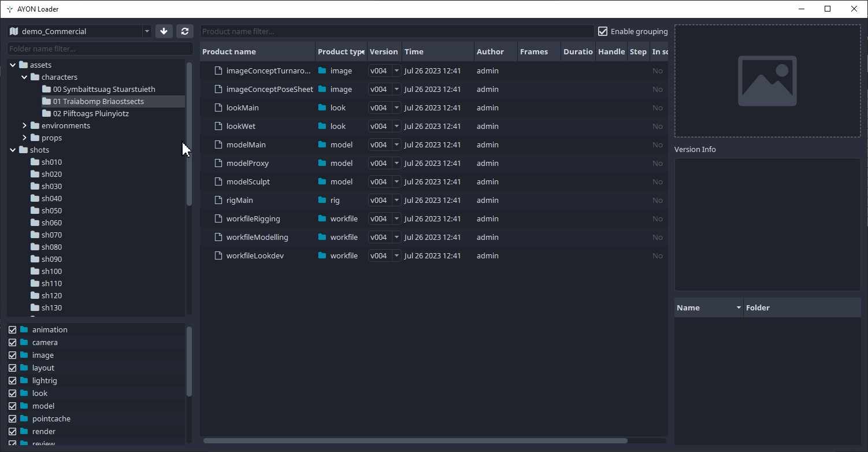
Task: Click the blue folder icon for lookWet's type
Action: click(322, 126)
